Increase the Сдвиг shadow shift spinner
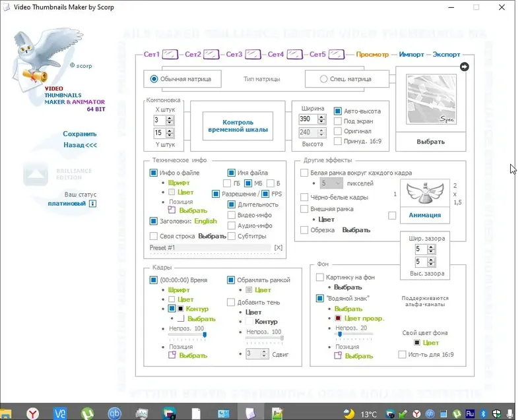The image size is (528, 420). coord(265,351)
